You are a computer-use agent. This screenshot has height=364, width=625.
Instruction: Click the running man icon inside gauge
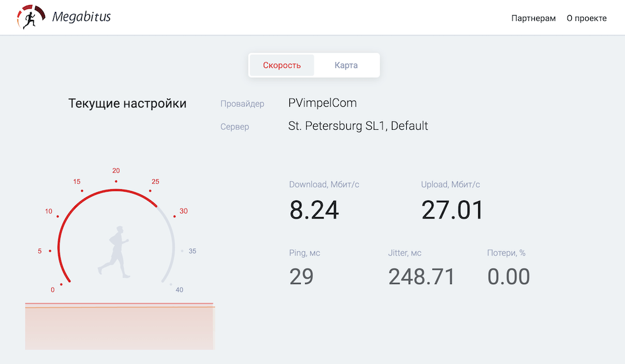(114, 252)
